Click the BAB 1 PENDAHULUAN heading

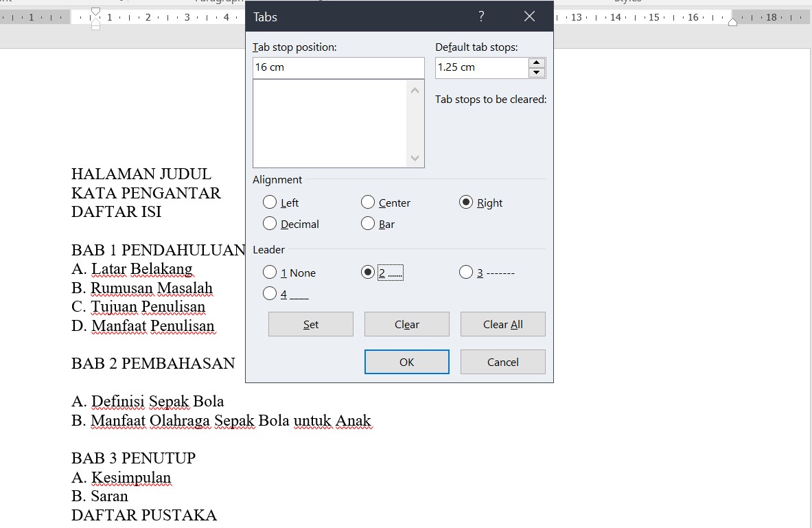point(158,250)
